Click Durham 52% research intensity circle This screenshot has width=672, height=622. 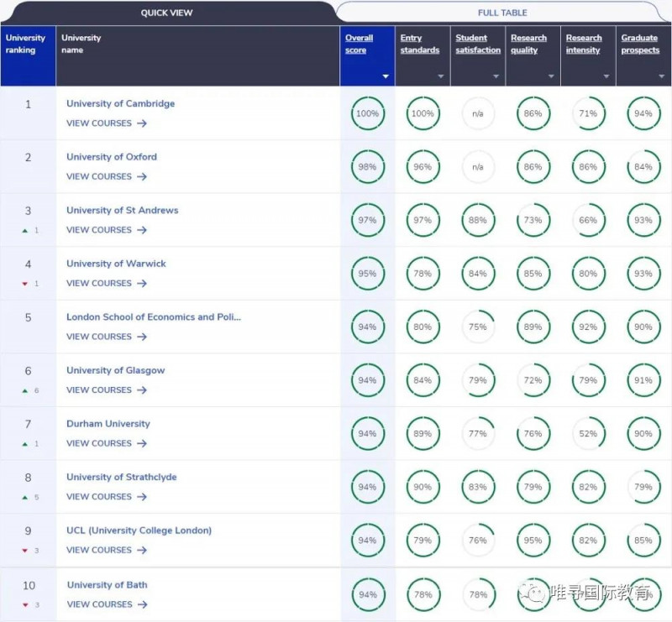588,433
